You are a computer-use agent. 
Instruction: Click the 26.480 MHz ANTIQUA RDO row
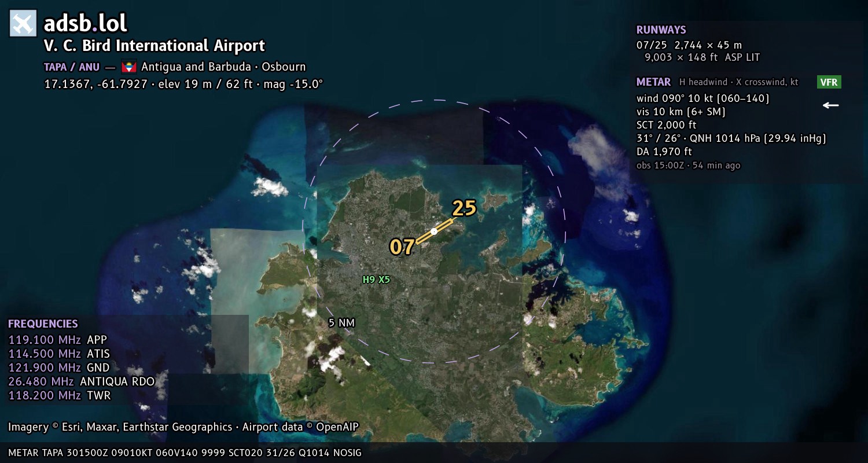click(x=82, y=381)
